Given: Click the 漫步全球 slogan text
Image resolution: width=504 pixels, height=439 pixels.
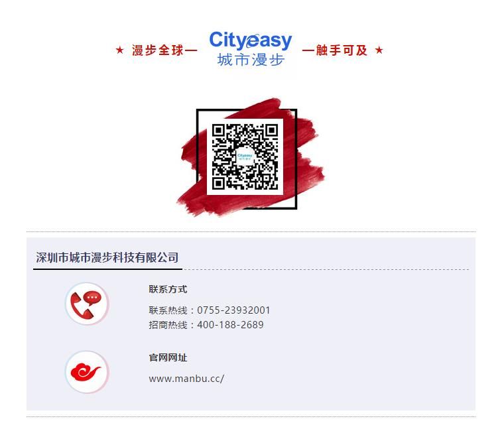Looking at the screenshot, I should pos(158,50).
